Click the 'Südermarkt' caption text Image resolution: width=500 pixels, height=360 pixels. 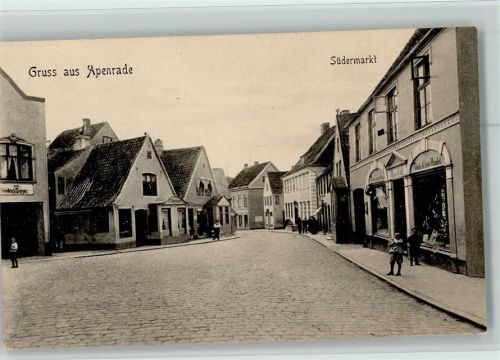click(x=353, y=60)
